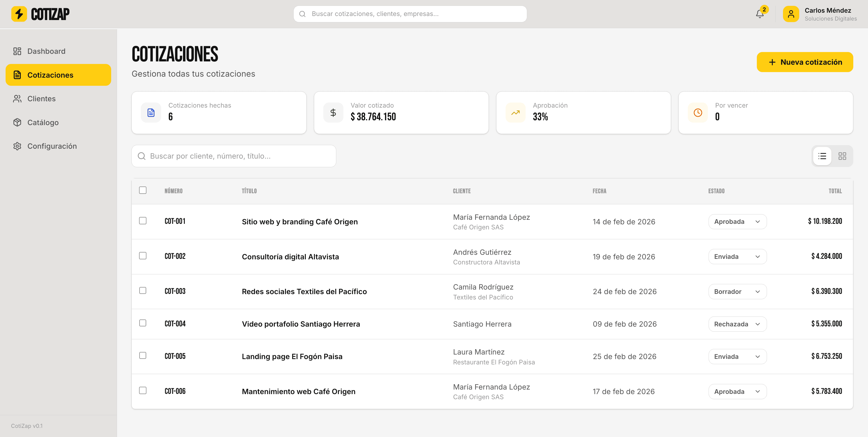The height and width of the screenshot is (437, 868).
Task: Open the status dropdown for COT-002
Action: (x=737, y=257)
